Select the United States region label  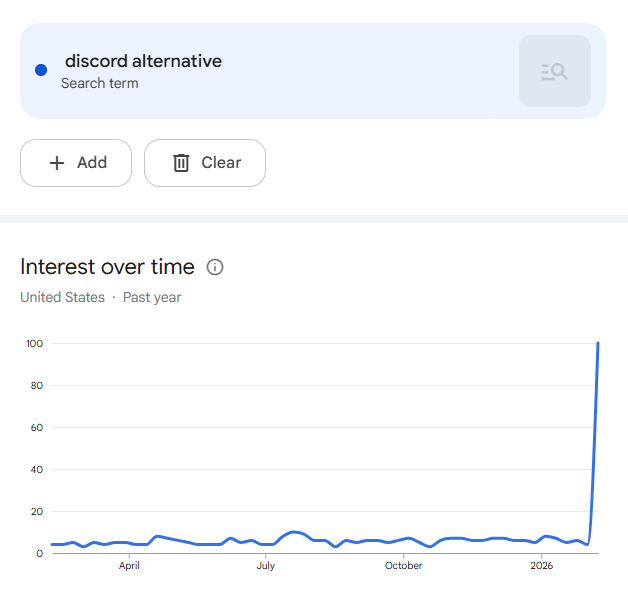coord(62,297)
